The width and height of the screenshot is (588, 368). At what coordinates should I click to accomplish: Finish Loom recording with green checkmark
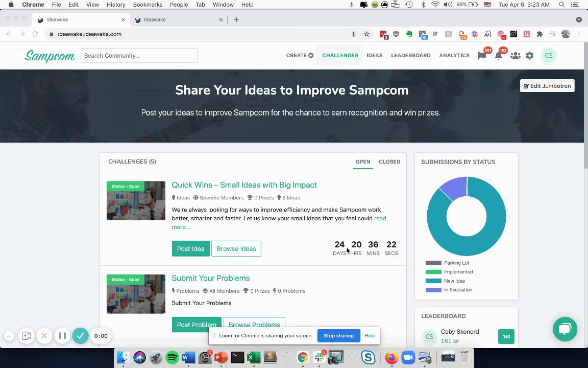coord(80,336)
